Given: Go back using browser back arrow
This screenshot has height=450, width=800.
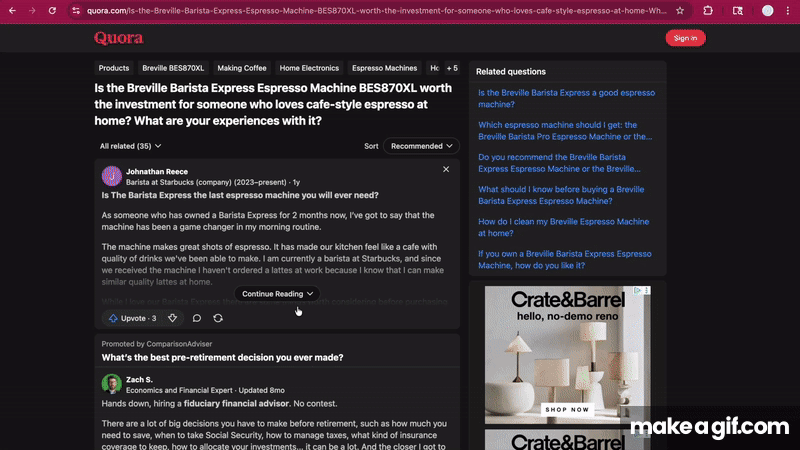Looking at the screenshot, I should tap(12, 11).
